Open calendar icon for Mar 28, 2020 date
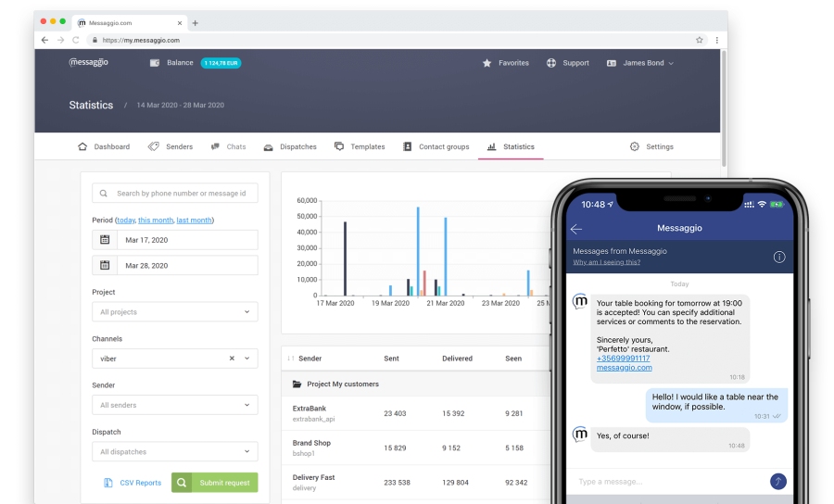Viewport: 834px width, 504px height. pyautogui.click(x=105, y=265)
